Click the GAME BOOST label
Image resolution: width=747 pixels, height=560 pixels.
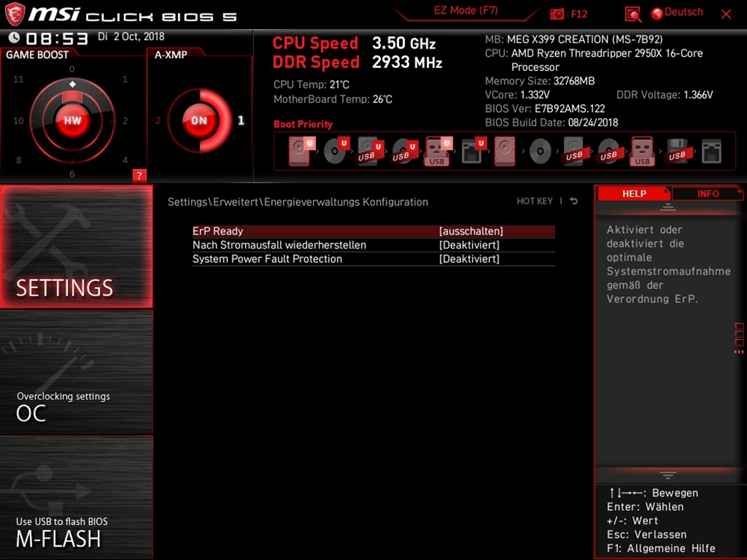(x=37, y=55)
